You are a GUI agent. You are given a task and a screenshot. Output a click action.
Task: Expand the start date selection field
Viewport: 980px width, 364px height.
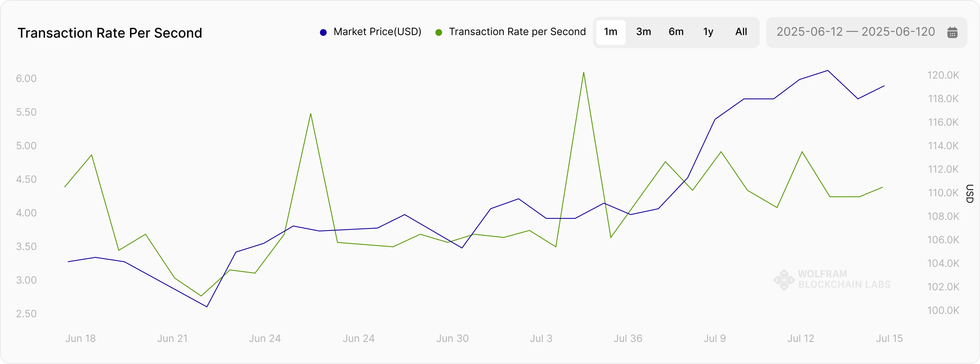[x=808, y=32]
